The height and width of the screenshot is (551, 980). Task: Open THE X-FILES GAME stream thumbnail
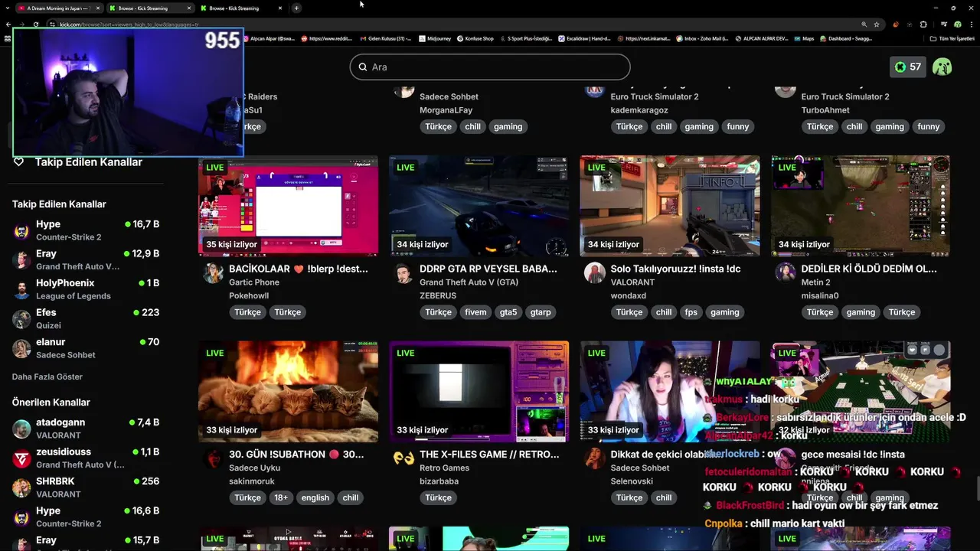coord(479,391)
